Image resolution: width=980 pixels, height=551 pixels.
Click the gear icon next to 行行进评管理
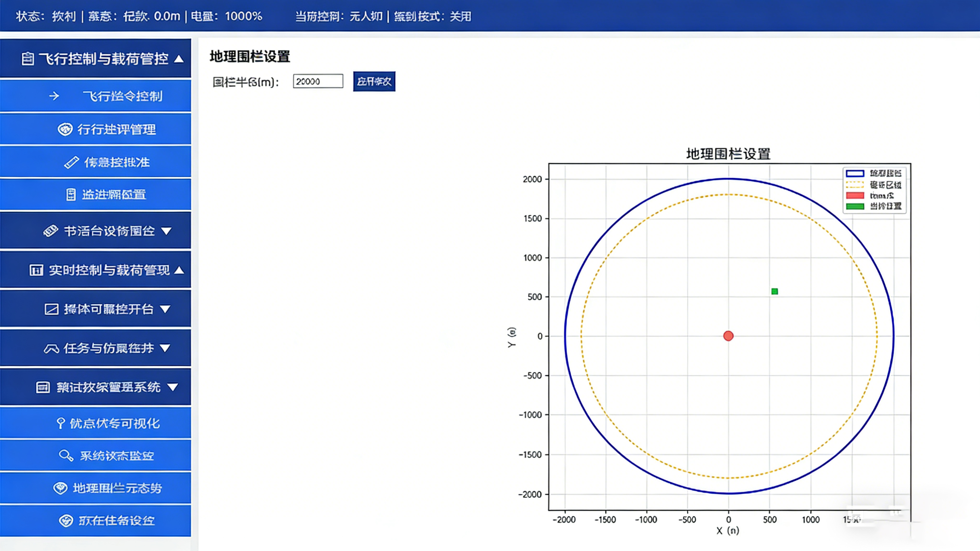point(66,129)
